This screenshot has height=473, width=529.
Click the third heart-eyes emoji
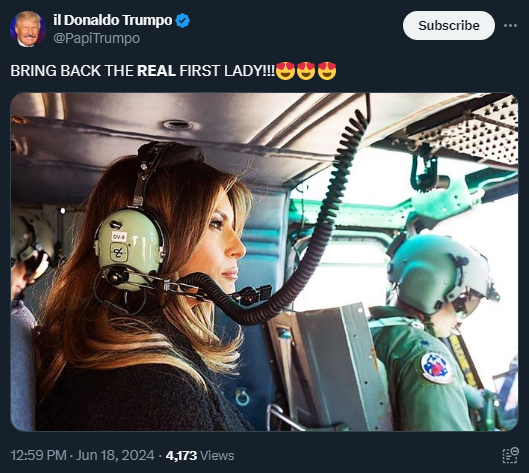click(327, 71)
